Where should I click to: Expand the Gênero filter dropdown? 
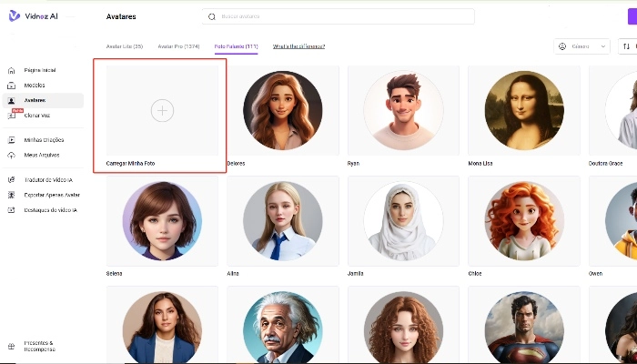click(581, 46)
